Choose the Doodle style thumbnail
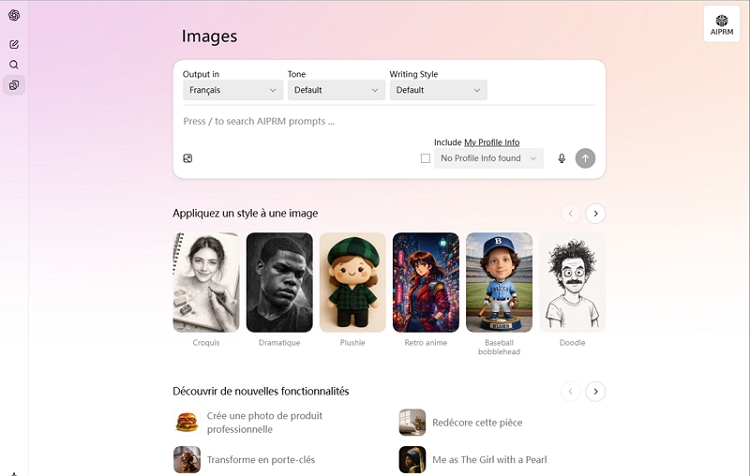Screen dimensions: 750x476 click(572, 282)
